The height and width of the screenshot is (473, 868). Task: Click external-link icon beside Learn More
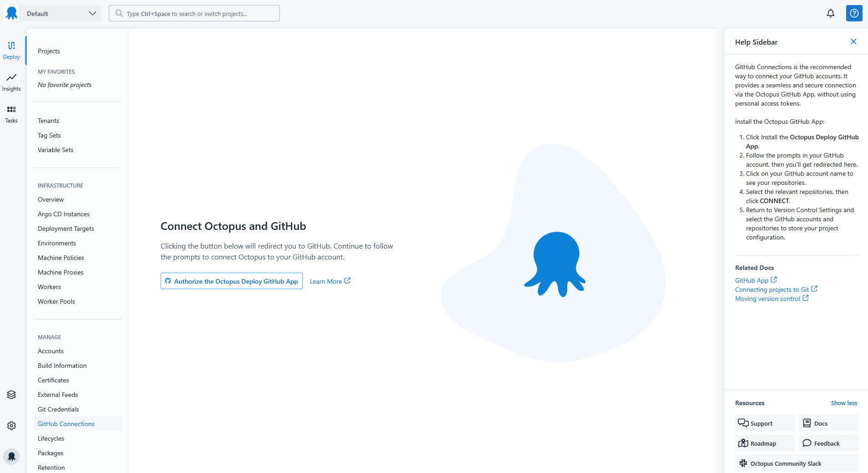pyautogui.click(x=347, y=280)
